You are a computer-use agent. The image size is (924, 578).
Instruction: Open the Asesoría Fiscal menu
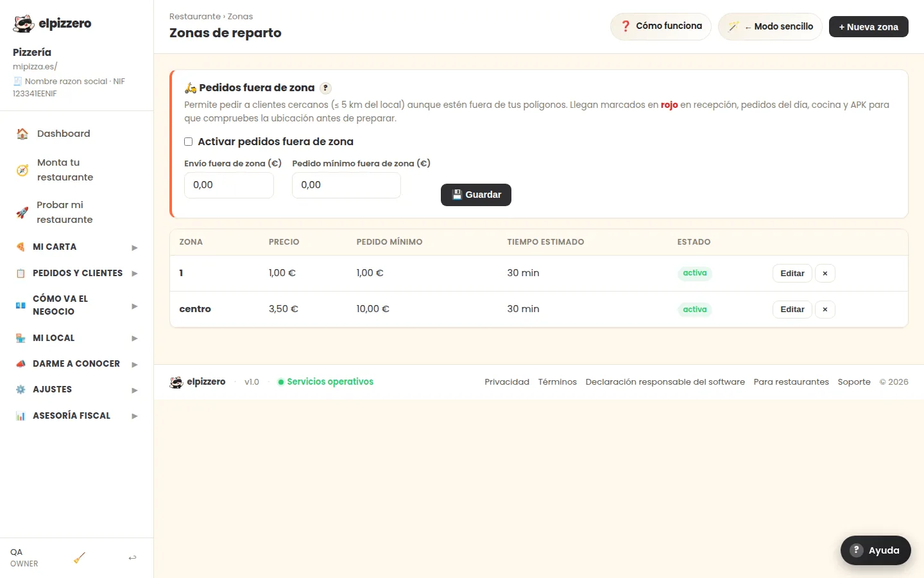(x=77, y=416)
